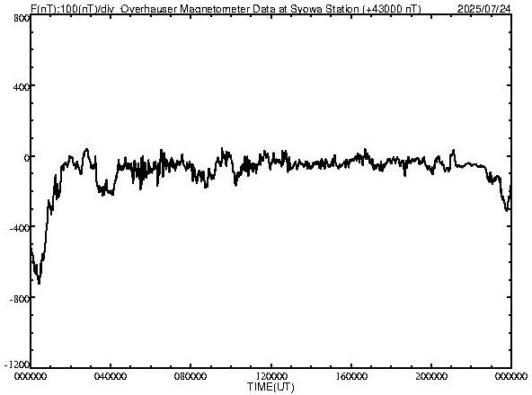Click the trace dip near day's end
This screenshot has height=395, width=532.
(x=507, y=207)
